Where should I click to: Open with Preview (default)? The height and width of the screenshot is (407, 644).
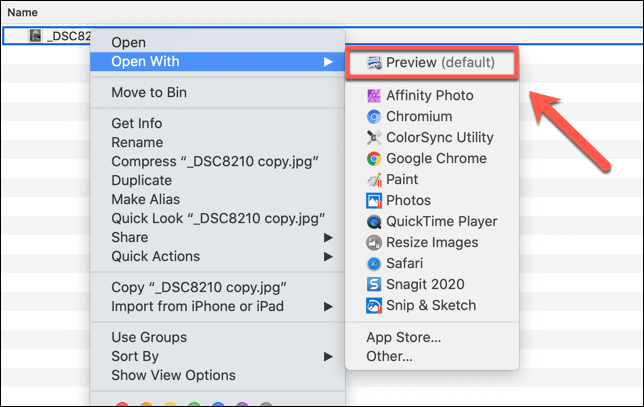pos(432,63)
